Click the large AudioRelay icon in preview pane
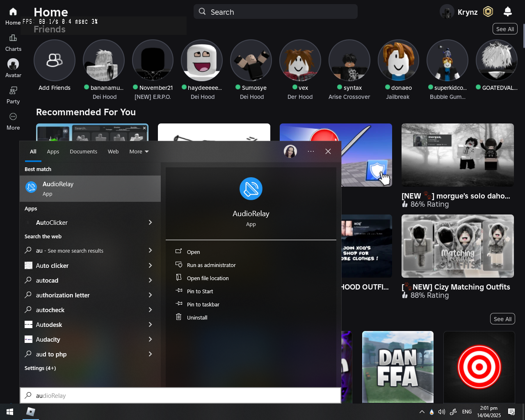This screenshot has width=525, height=420. point(251,189)
